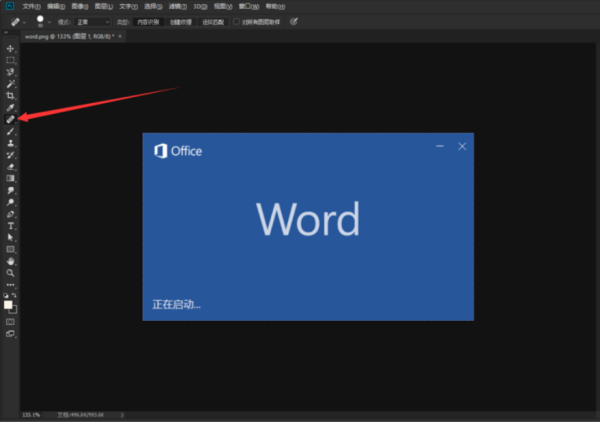
Task: Open the 图层 menu
Action: (x=104, y=7)
